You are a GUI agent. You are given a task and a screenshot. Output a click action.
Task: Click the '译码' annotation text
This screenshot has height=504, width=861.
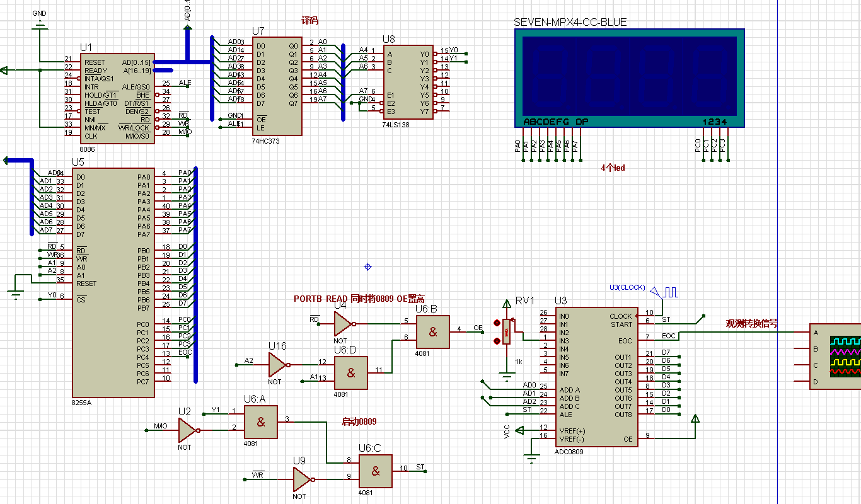pyautogui.click(x=311, y=21)
